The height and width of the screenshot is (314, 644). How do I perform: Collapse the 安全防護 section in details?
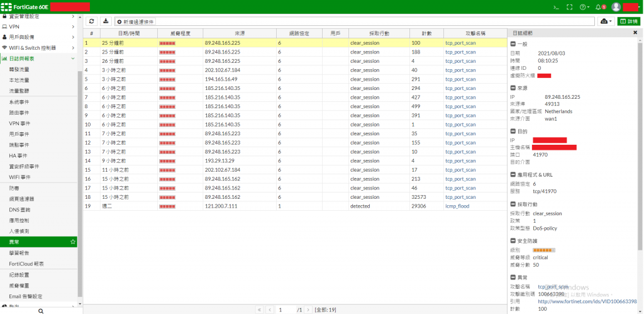click(x=513, y=241)
